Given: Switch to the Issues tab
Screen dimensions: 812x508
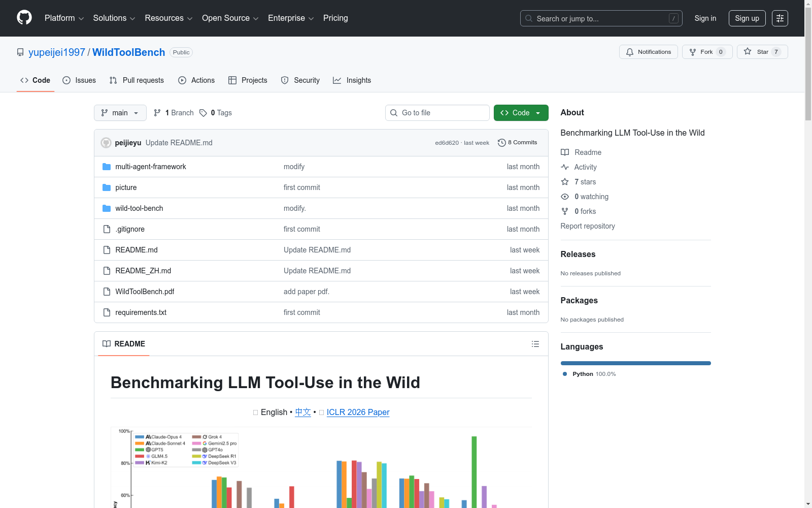Looking at the screenshot, I should pos(79,80).
